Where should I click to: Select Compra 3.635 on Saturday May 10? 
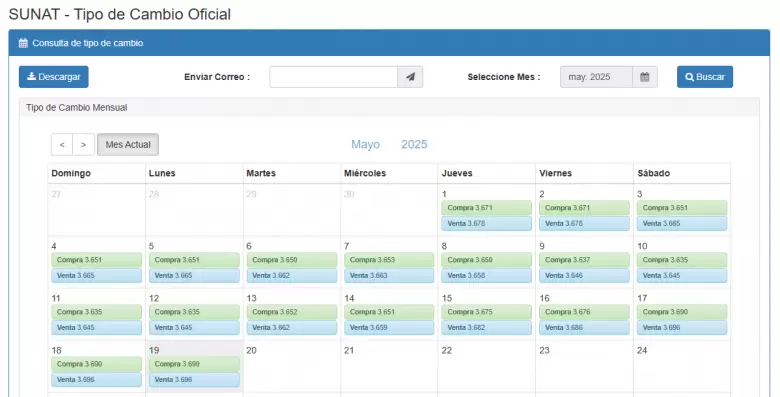point(682,260)
